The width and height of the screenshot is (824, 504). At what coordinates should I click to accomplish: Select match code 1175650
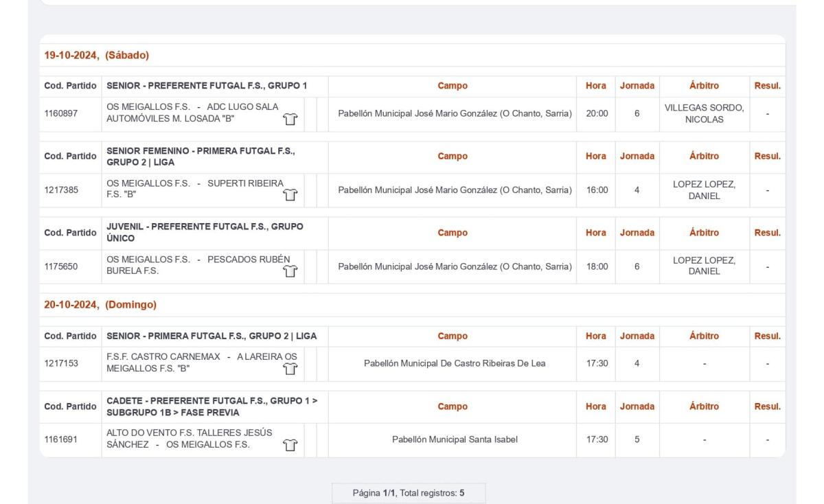[x=61, y=266]
